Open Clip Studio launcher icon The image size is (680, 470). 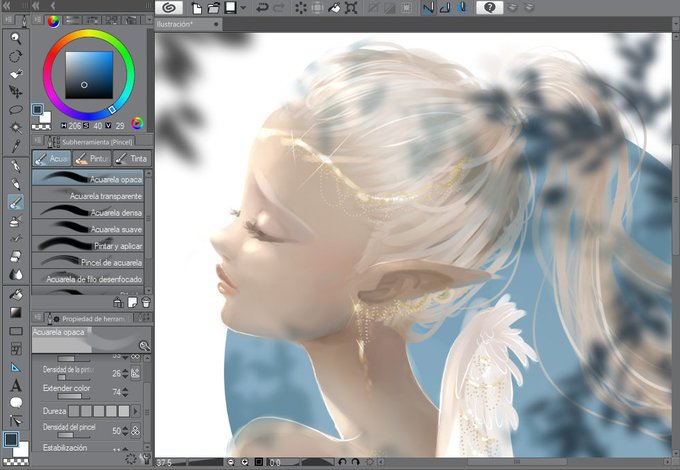point(169,8)
